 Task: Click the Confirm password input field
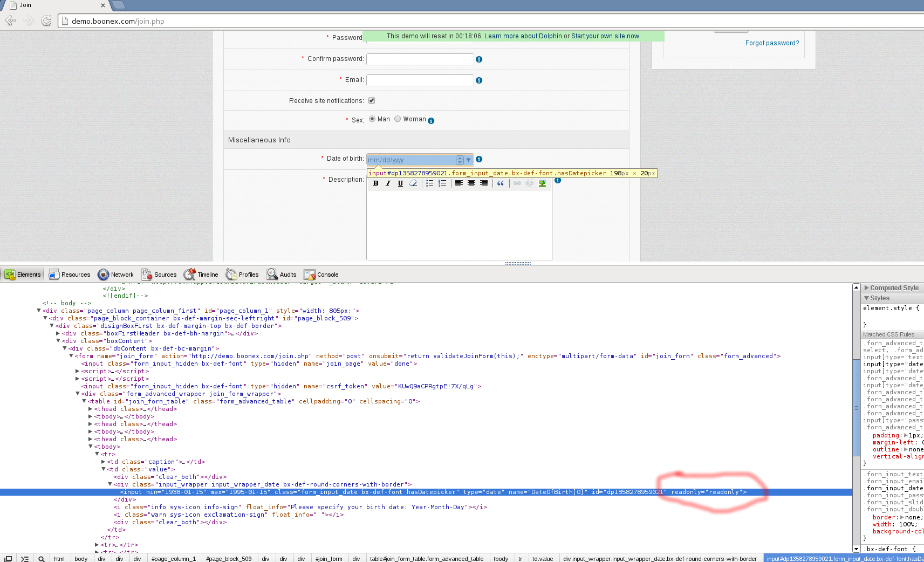[420, 59]
